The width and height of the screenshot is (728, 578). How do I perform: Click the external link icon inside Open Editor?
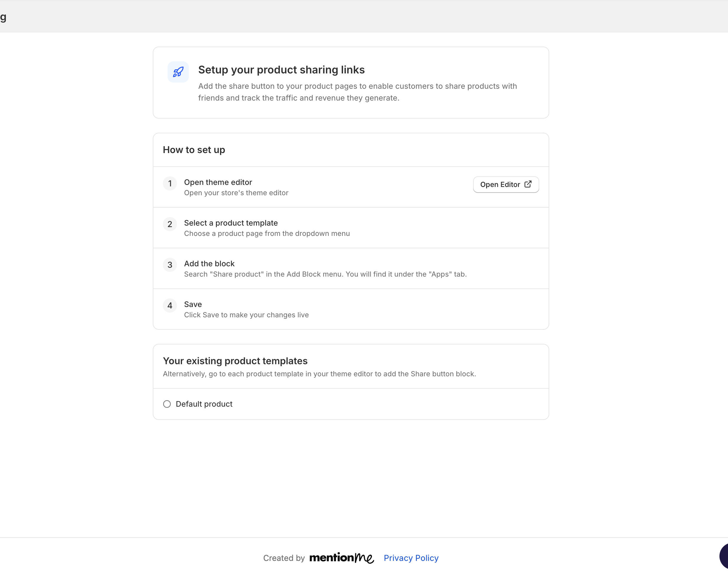coord(527,184)
